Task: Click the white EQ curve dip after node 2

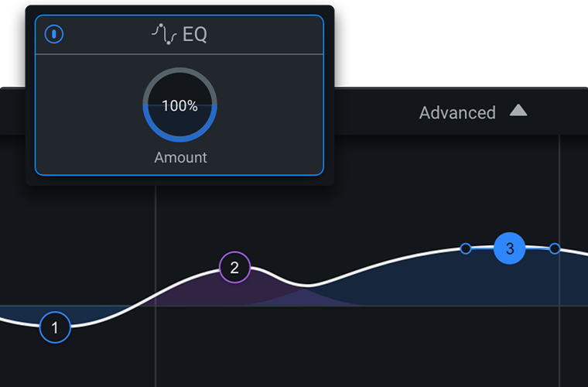Action: point(307,286)
